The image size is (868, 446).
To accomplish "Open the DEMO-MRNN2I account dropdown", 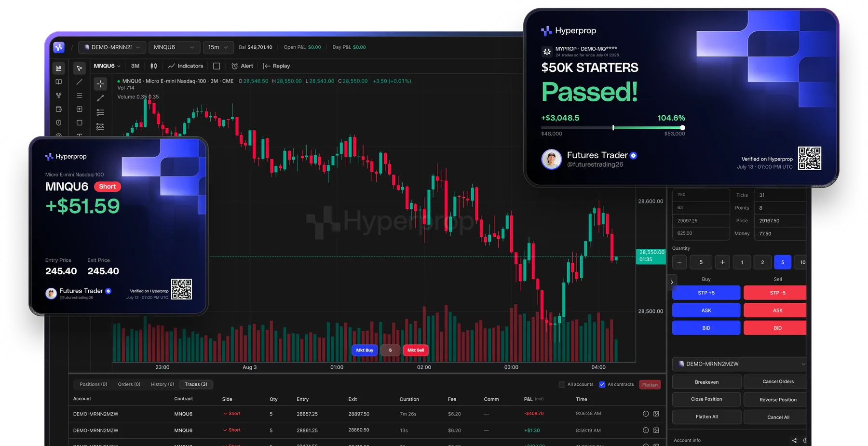I will (x=112, y=47).
